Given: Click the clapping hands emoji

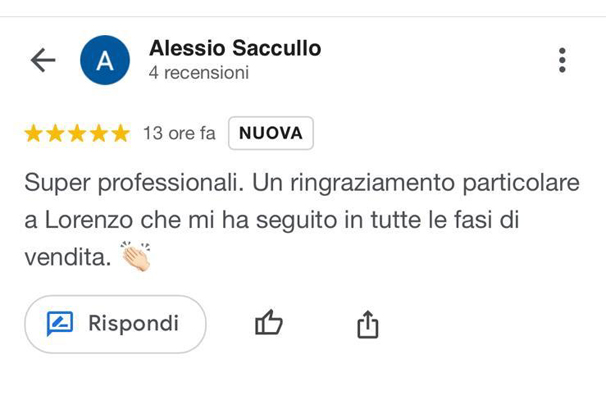Looking at the screenshot, I should point(135,256).
